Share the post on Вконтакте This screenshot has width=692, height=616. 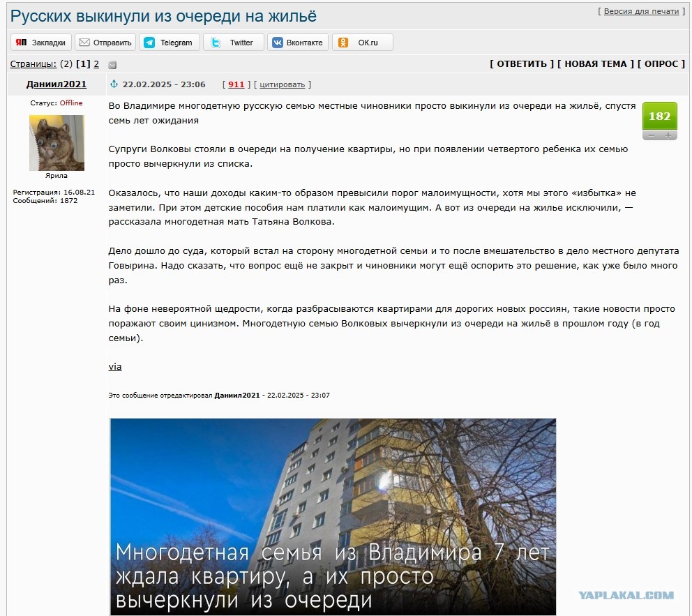click(297, 43)
